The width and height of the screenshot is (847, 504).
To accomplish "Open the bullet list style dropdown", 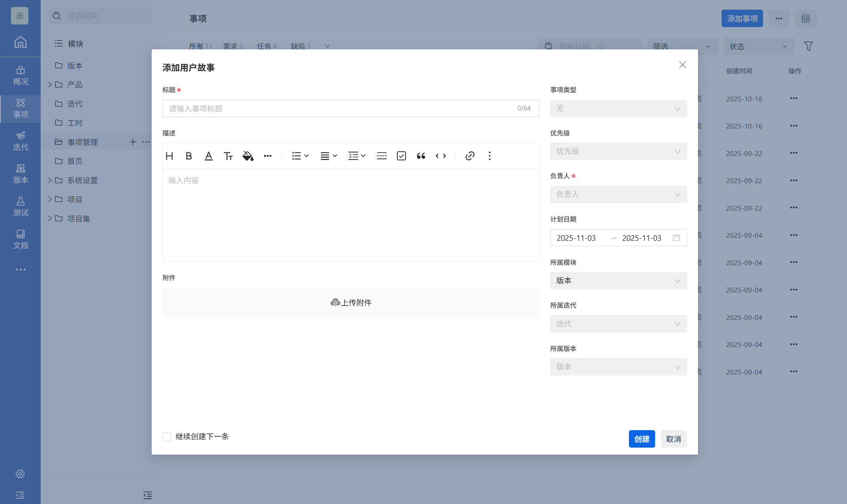I will tap(300, 156).
